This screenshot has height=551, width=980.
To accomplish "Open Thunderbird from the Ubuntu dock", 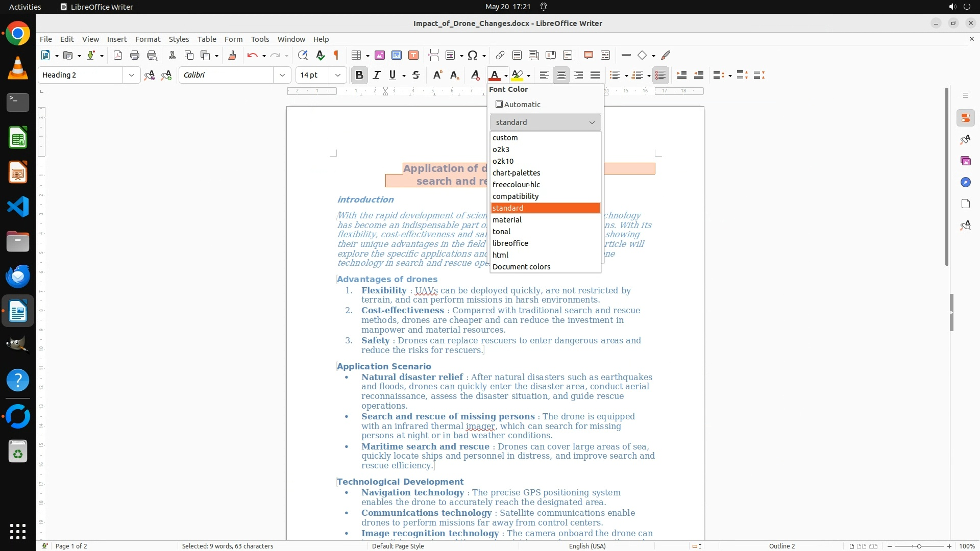I will 18,276.
